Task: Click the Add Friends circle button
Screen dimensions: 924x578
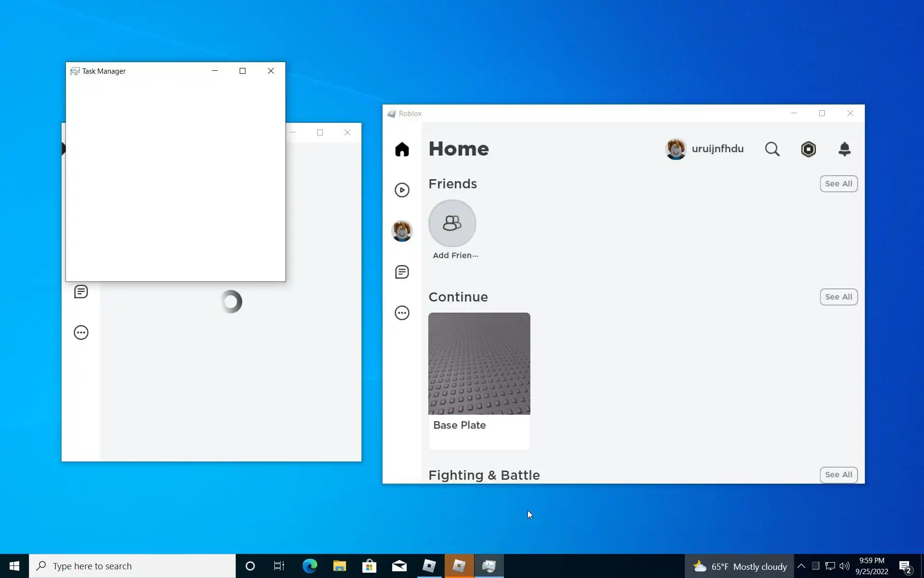Action: 452,223
